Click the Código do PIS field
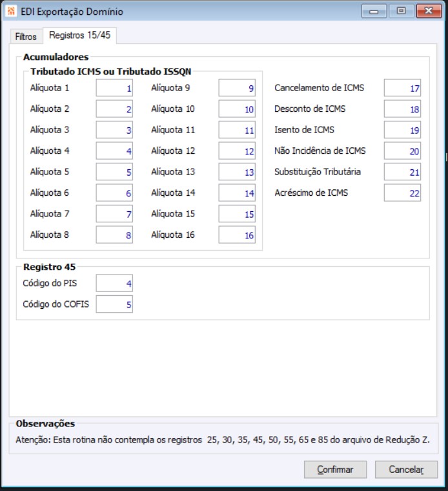Screen dimensions: 448x491 coord(114,283)
